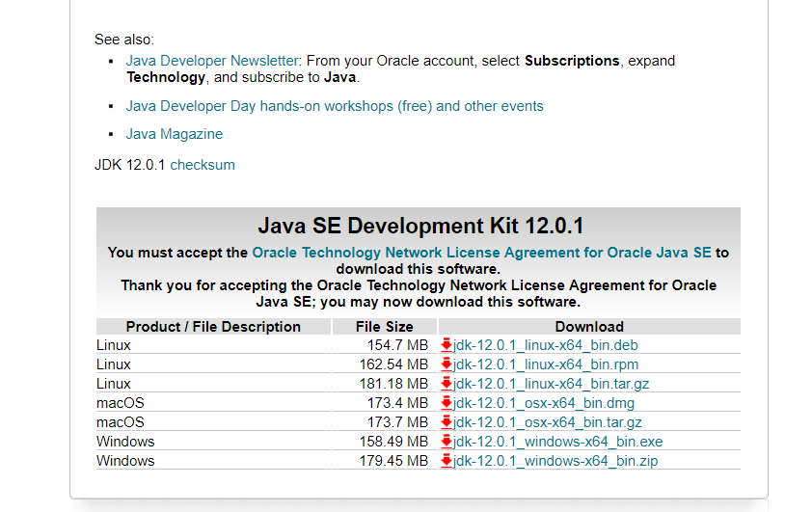Click the download arrow icon for linux-x64_bin.tar.gz
Screen dimensions: 812x512
pyautogui.click(x=447, y=384)
